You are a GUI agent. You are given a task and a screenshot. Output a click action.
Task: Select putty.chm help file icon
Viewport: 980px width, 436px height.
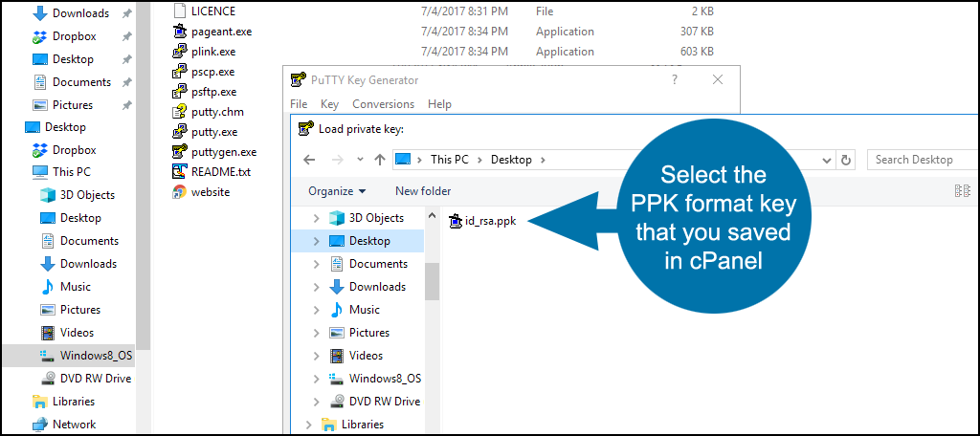(x=180, y=113)
